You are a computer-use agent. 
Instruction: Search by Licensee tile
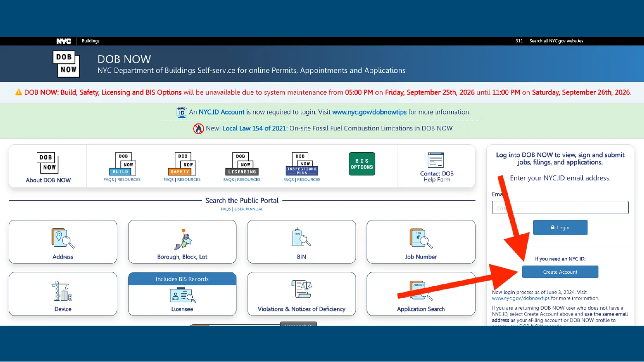tap(182, 294)
